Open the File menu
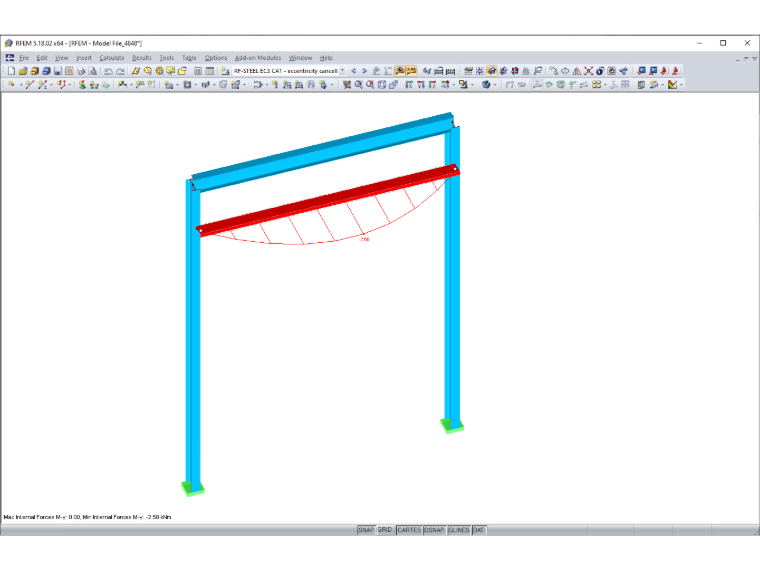760x570 pixels. click(24, 58)
